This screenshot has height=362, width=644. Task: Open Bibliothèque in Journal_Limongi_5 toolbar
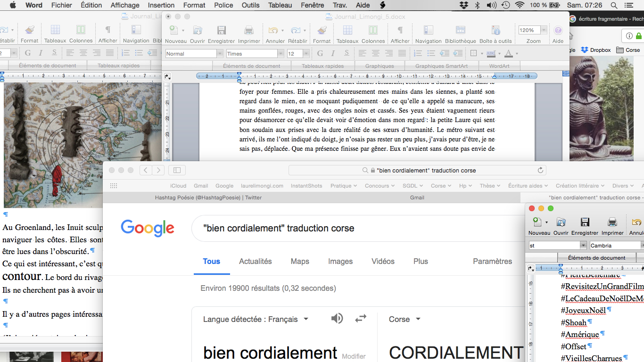click(x=460, y=31)
